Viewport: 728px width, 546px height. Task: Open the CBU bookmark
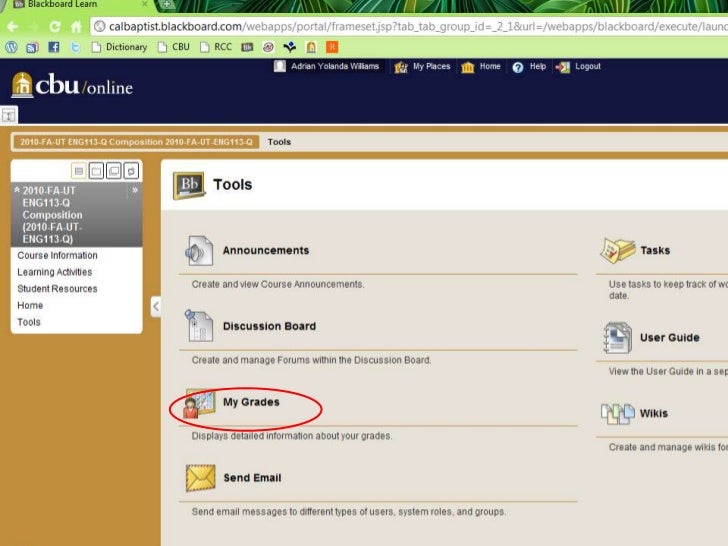pos(174,47)
